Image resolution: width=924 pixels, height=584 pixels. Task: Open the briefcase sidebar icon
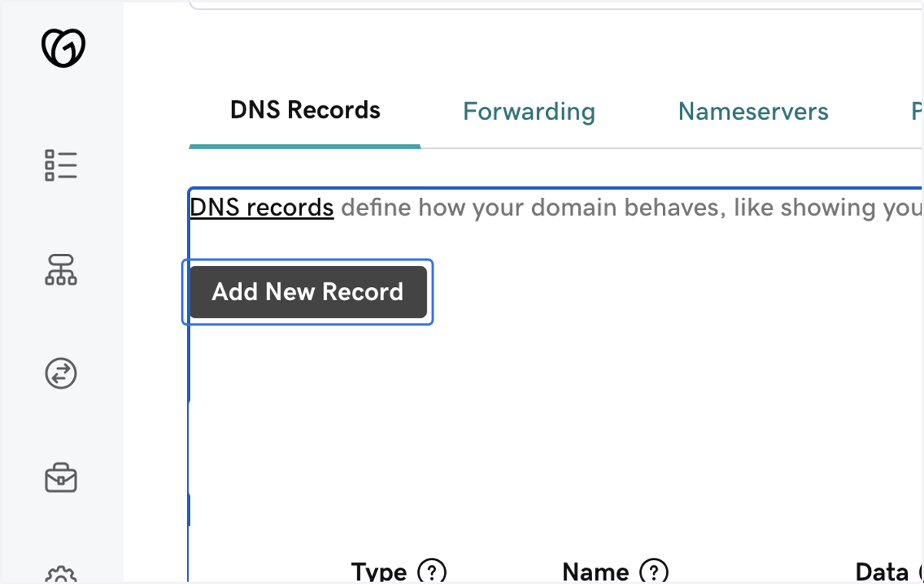pyautogui.click(x=61, y=478)
